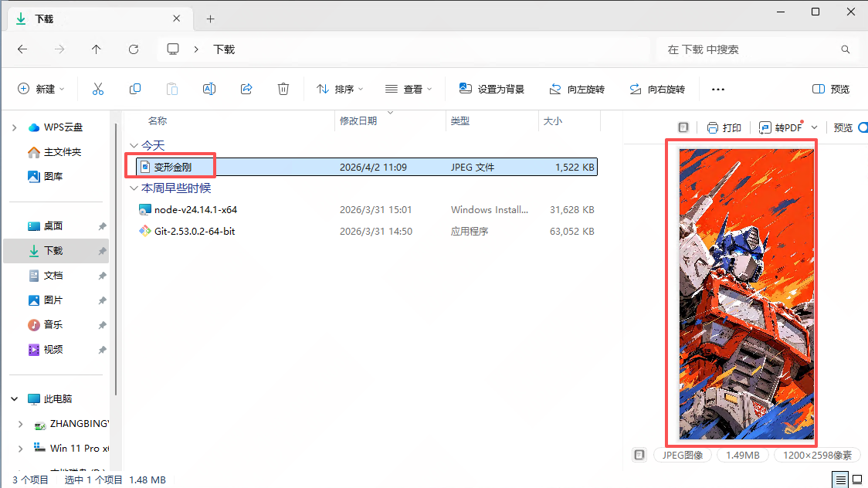Click 向右旋转 button

pyautogui.click(x=657, y=89)
